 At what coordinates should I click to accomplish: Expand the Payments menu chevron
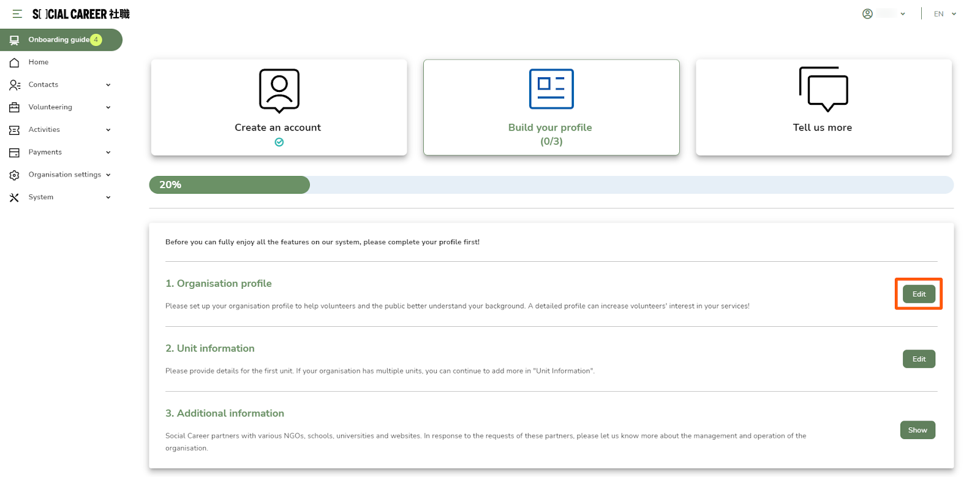pyautogui.click(x=108, y=153)
